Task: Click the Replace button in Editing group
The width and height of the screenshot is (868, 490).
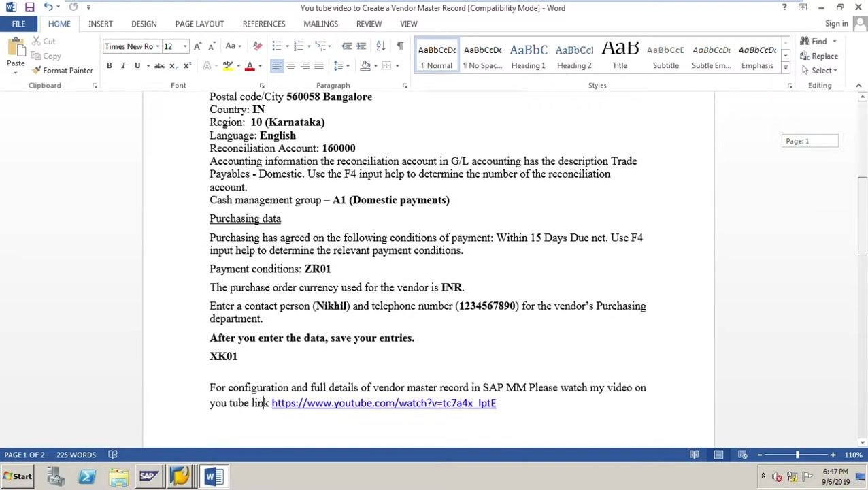Action: (x=818, y=56)
